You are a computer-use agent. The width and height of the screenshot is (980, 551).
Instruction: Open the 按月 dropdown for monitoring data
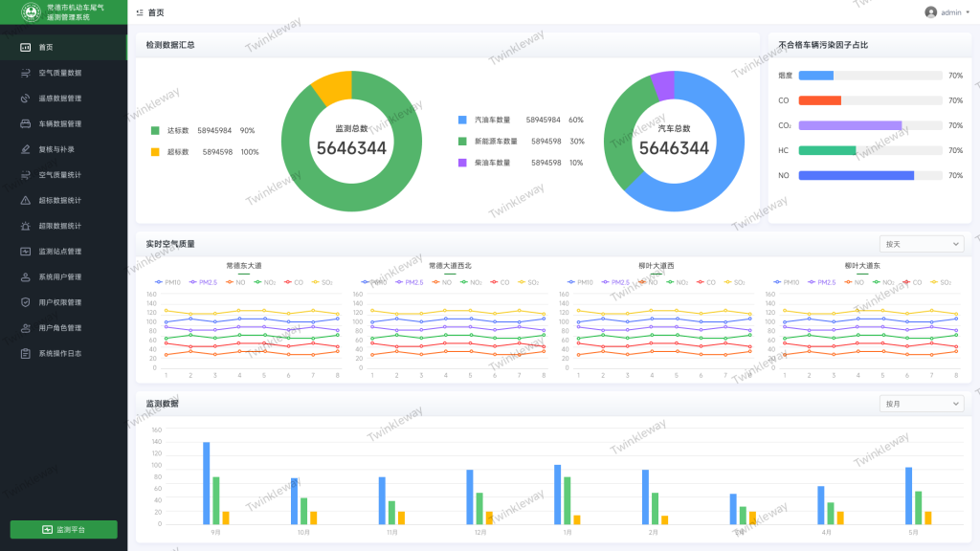(922, 404)
